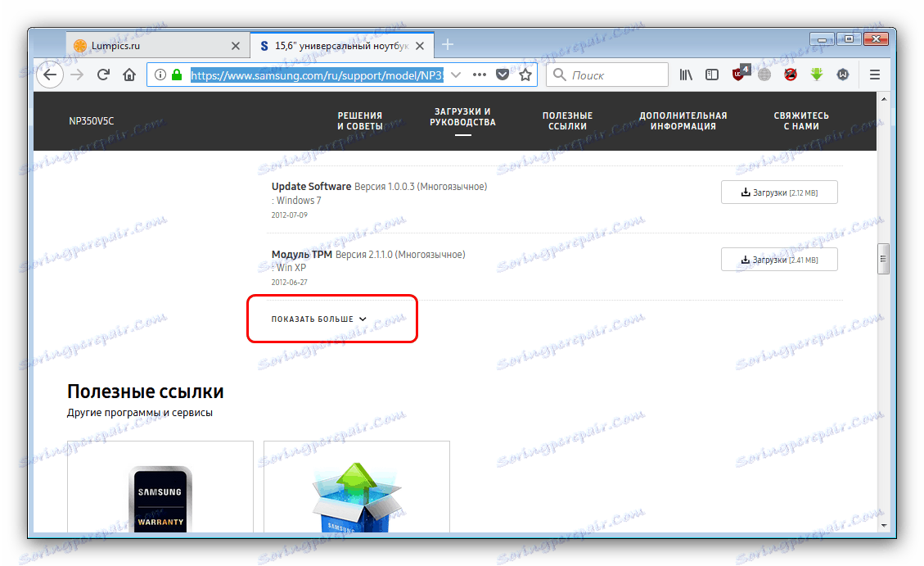Close the Samsung notebook tab
Viewport: 924px width, 566px height.
tap(420, 45)
